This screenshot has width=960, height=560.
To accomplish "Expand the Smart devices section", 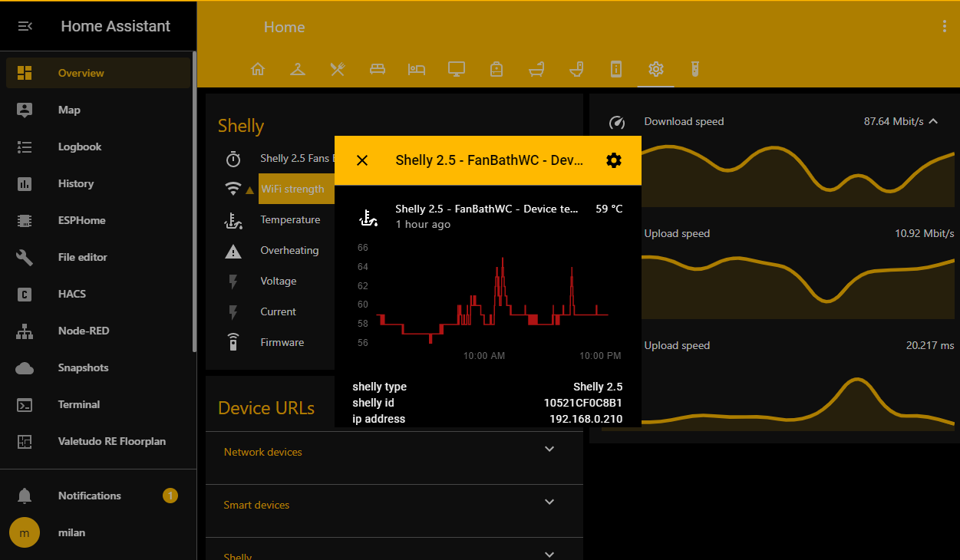I will (x=549, y=502).
